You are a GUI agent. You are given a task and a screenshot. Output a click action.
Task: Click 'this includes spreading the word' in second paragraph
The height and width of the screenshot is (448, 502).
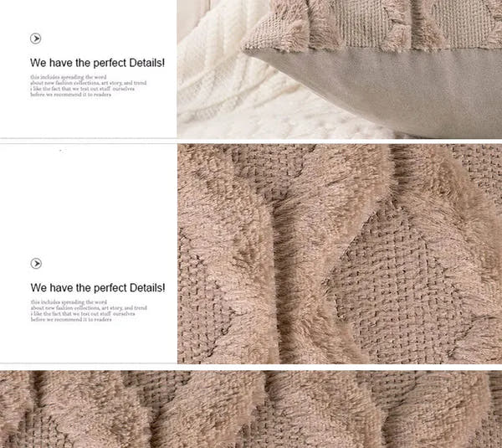click(69, 302)
